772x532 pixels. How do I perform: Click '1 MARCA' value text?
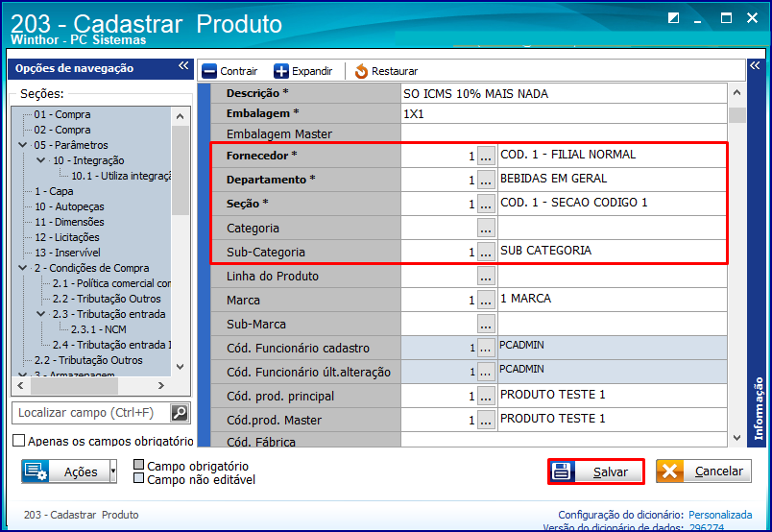click(x=525, y=299)
